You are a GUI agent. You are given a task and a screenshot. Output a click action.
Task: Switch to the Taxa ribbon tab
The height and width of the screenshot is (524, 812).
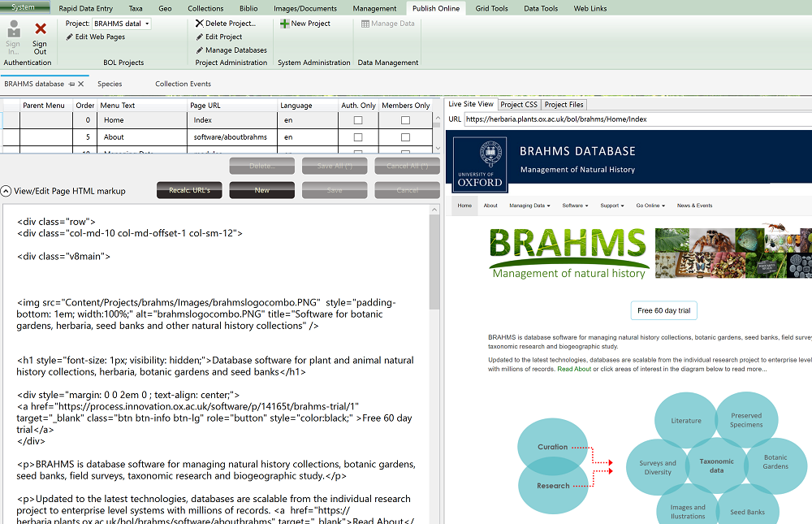click(136, 8)
